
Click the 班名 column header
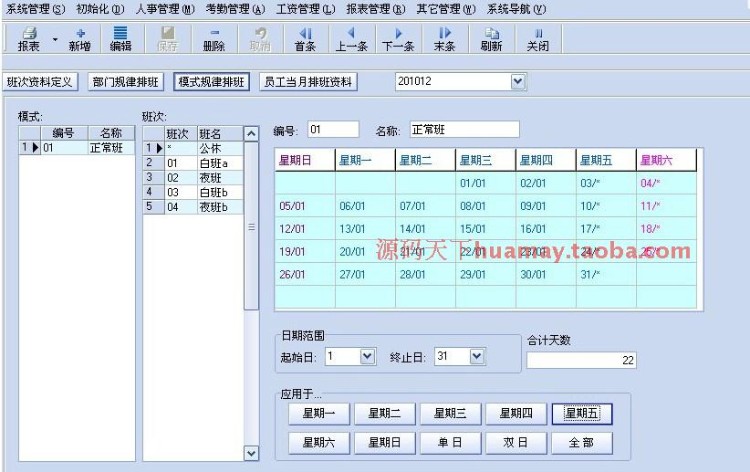220,134
